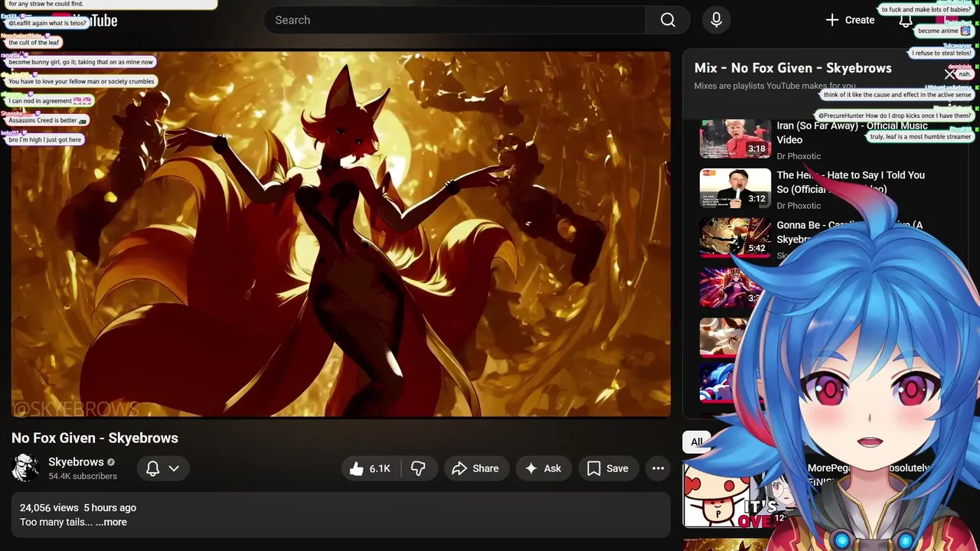Start voice search with the microphone icon
Screen dimensions: 980x551
pos(716,20)
